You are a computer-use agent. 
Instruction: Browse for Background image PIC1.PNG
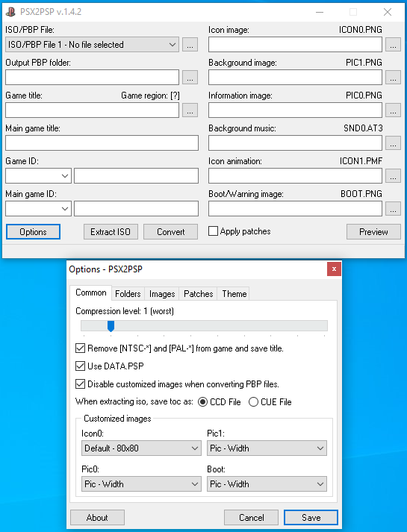tap(393, 78)
